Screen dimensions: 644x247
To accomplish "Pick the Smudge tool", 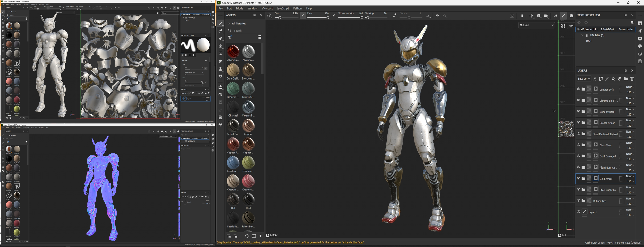I will tap(220, 61).
